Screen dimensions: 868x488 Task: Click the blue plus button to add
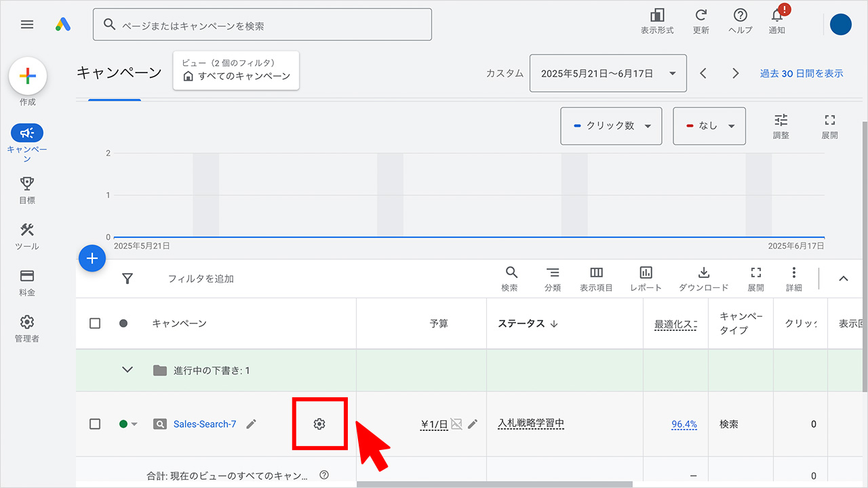pyautogui.click(x=92, y=258)
